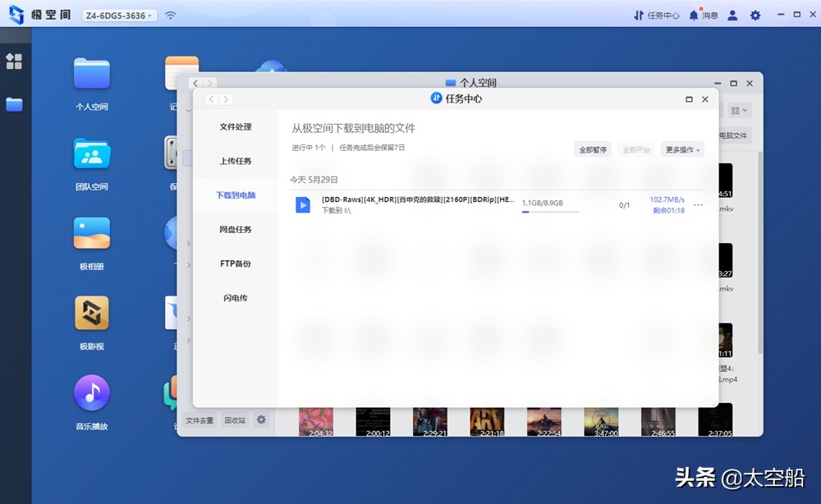This screenshot has height=504, width=821.
Task: Select the 文件处理 tab
Action: [x=235, y=126]
